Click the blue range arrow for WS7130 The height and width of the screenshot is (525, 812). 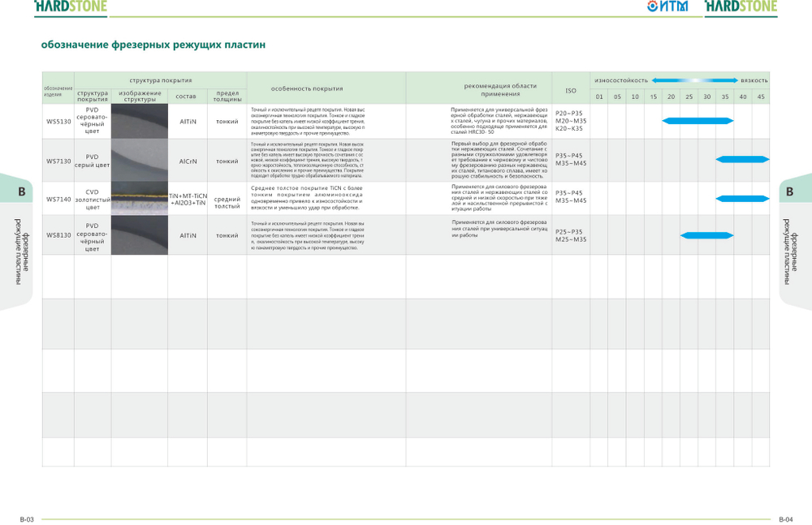(x=741, y=159)
